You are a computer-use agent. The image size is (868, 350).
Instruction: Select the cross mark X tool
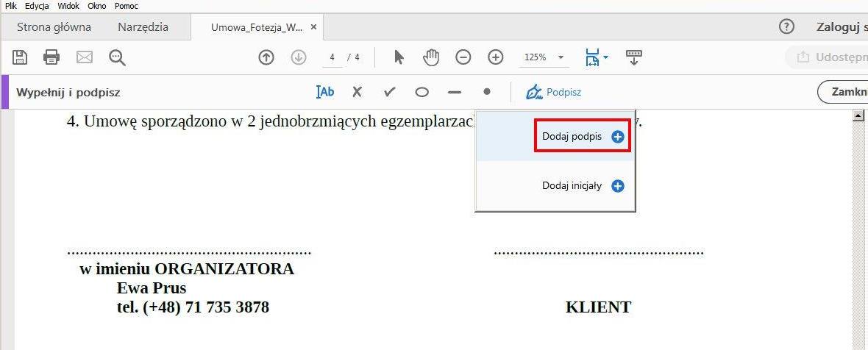(x=357, y=92)
